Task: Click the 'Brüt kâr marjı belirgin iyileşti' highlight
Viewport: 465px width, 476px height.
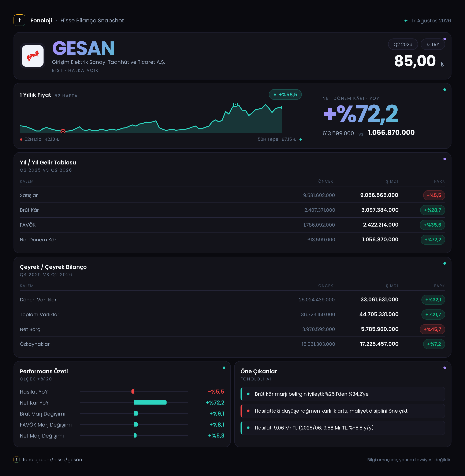Action: [x=343, y=394]
